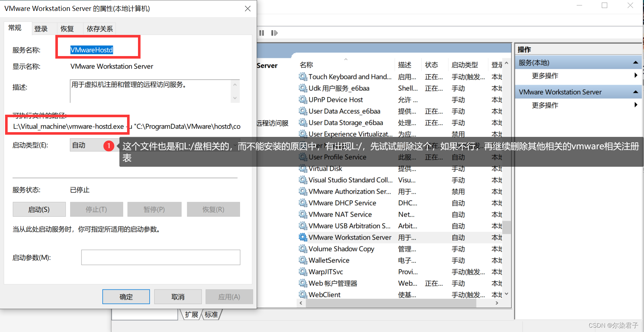The image size is (644, 332).
Task: Click the 恢复(R) button
Action: coord(213,209)
